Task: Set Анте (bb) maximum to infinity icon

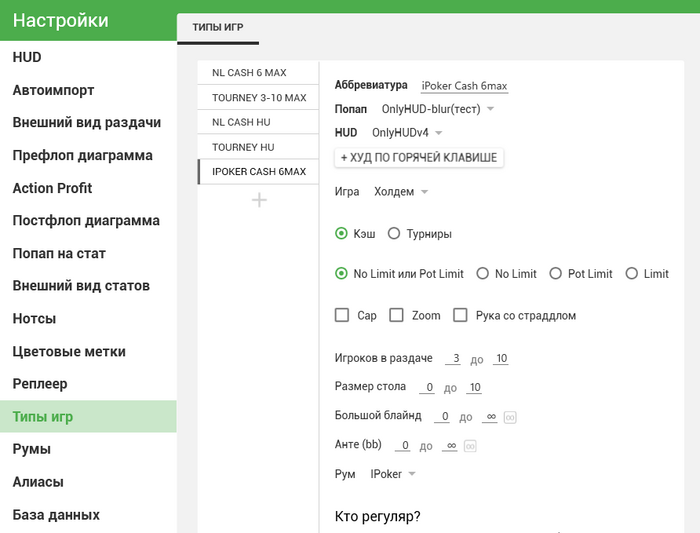Action: tap(470, 446)
